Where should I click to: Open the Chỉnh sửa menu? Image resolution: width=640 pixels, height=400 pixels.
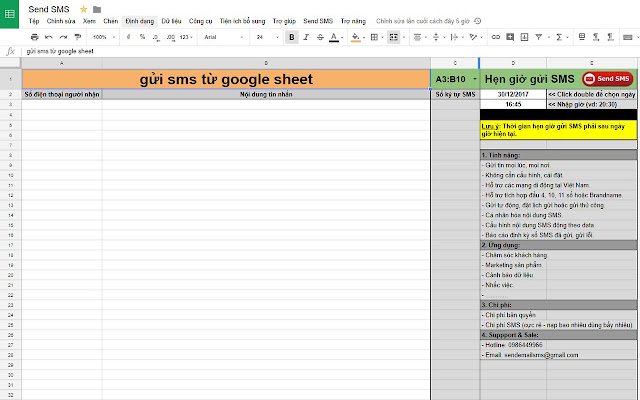[61, 21]
